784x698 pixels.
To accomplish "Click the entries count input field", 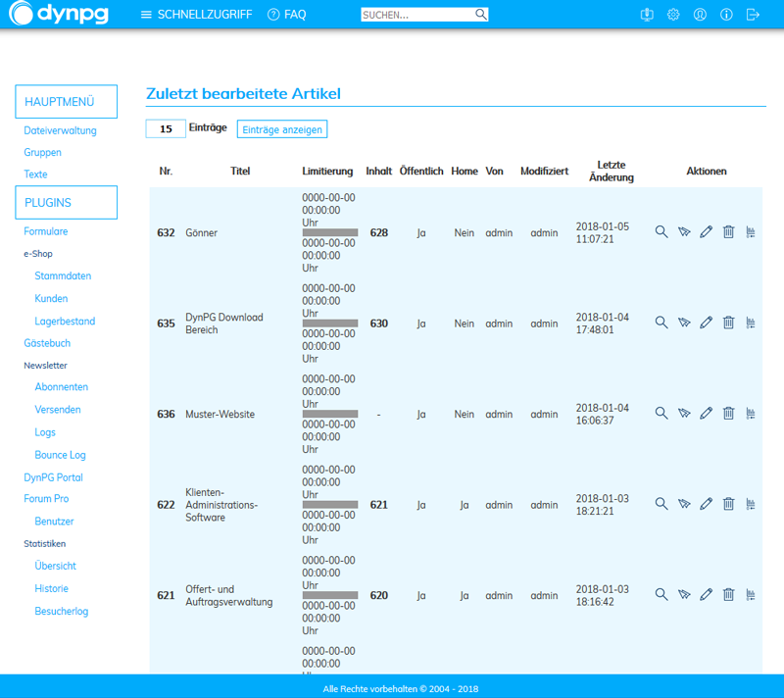I will click(165, 129).
